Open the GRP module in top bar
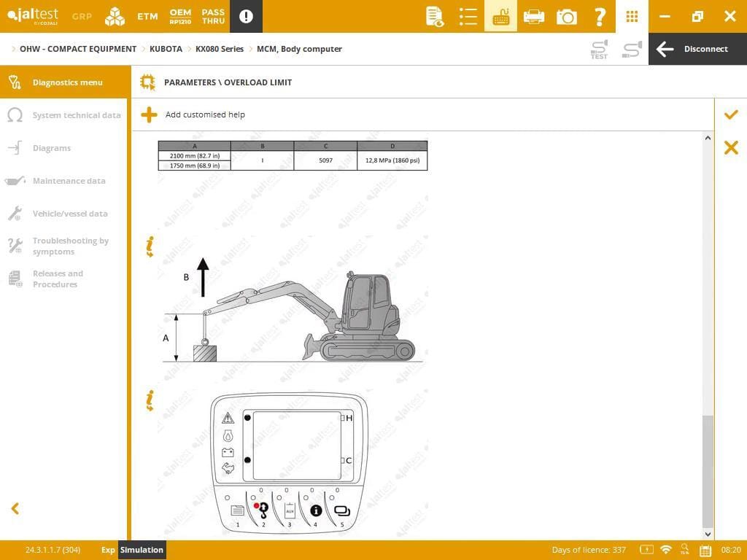The width and height of the screenshot is (747, 560). 82,16
